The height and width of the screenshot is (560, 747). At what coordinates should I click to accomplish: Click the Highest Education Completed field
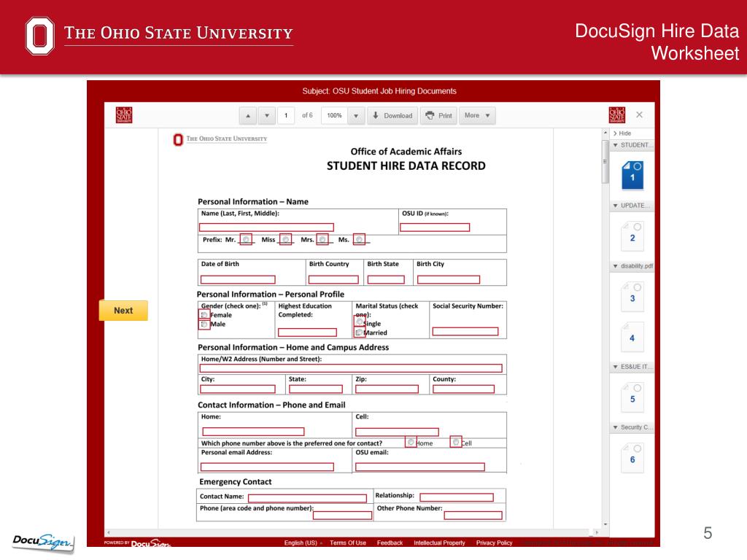tap(307, 332)
